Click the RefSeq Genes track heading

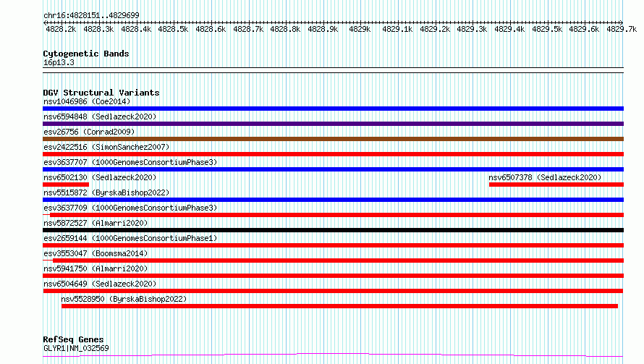[x=73, y=339]
